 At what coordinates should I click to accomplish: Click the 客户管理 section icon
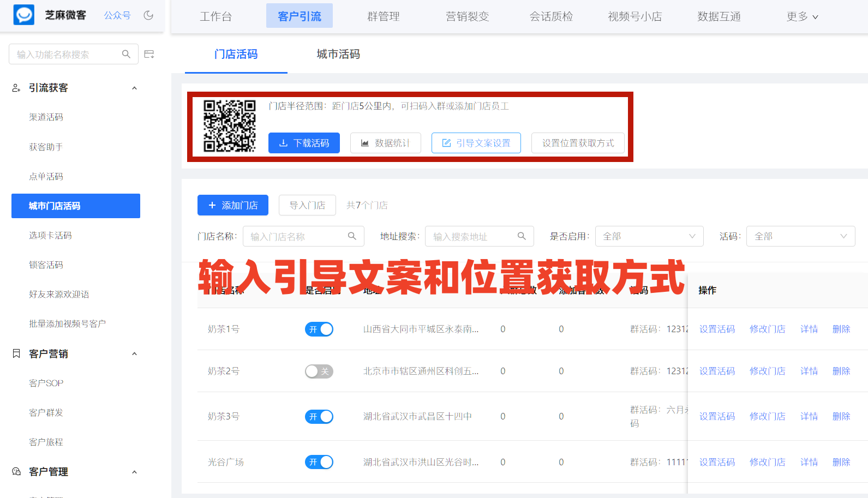click(16, 471)
